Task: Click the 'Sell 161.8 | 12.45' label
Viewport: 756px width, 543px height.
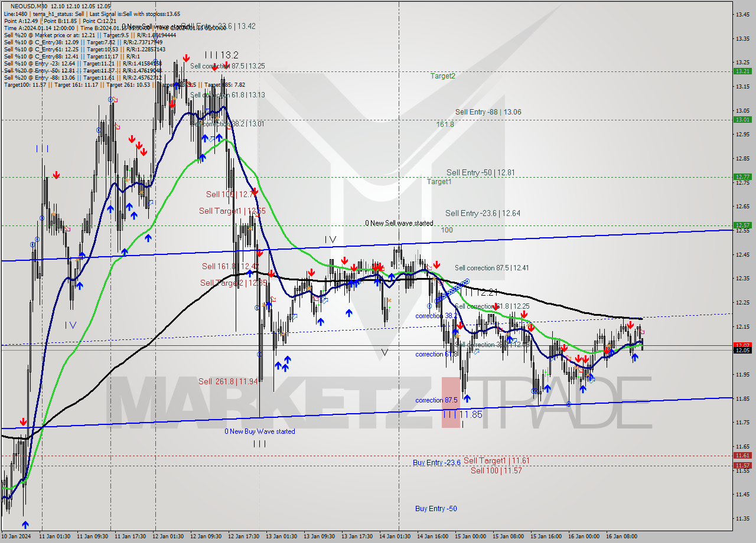Action: coord(230,266)
